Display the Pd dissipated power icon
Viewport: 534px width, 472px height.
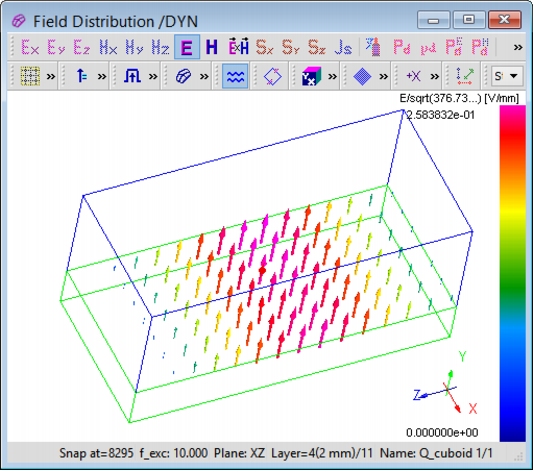[x=402, y=47]
